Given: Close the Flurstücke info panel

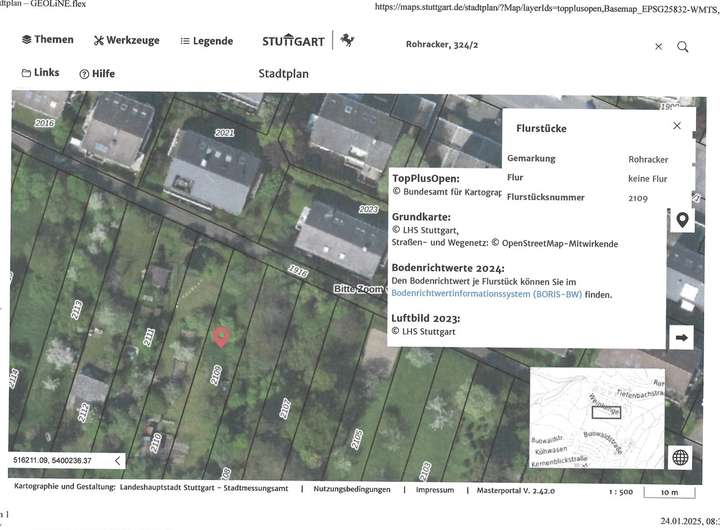Looking at the screenshot, I should 677,126.
